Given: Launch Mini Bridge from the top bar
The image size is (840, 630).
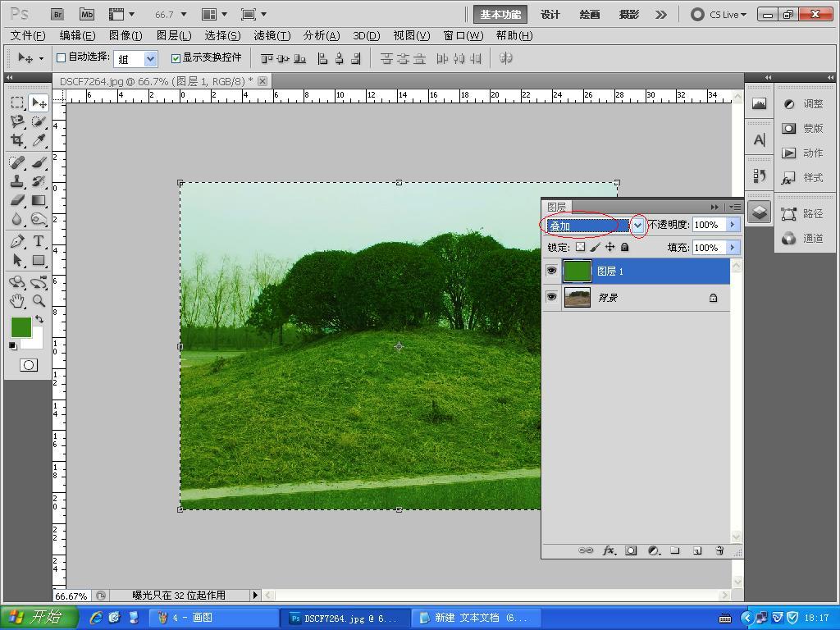Looking at the screenshot, I should [87, 15].
